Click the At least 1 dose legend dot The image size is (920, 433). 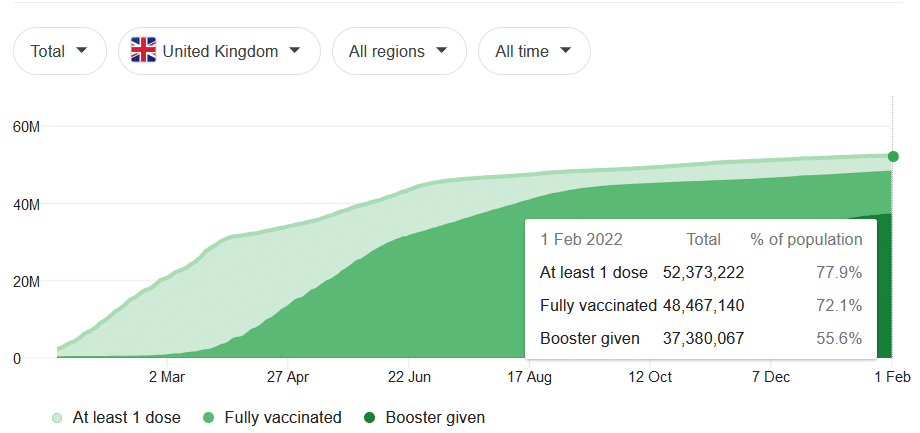point(57,418)
